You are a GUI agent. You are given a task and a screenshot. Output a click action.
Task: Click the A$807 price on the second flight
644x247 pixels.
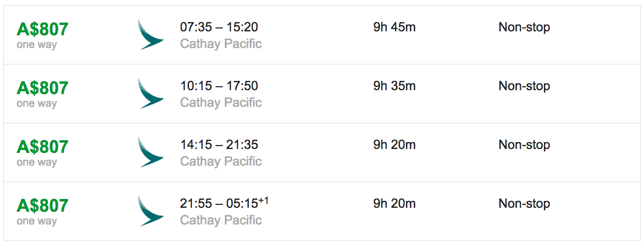click(42, 88)
